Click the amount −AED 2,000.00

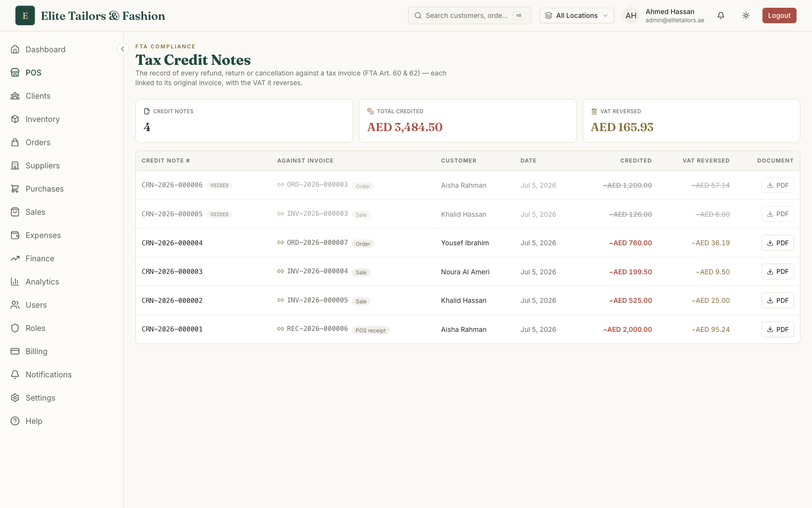tap(627, 329)
